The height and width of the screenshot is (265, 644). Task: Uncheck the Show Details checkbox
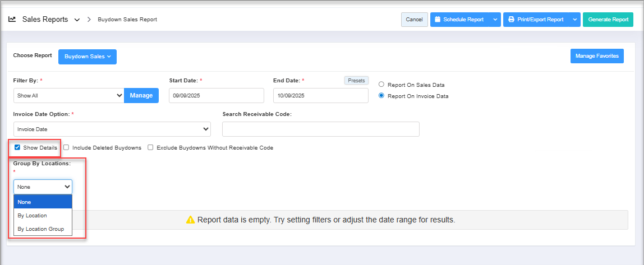pyautogui.click(x=17, y=148)
